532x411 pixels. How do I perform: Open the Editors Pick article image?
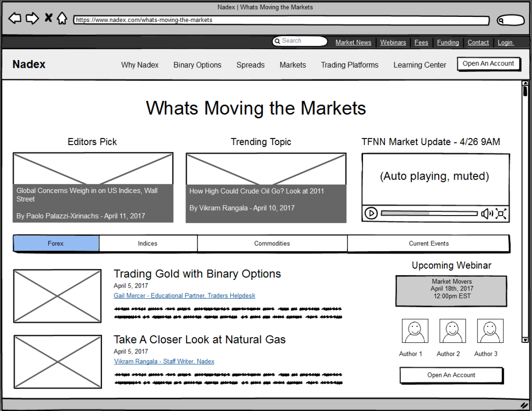[93, 168]
